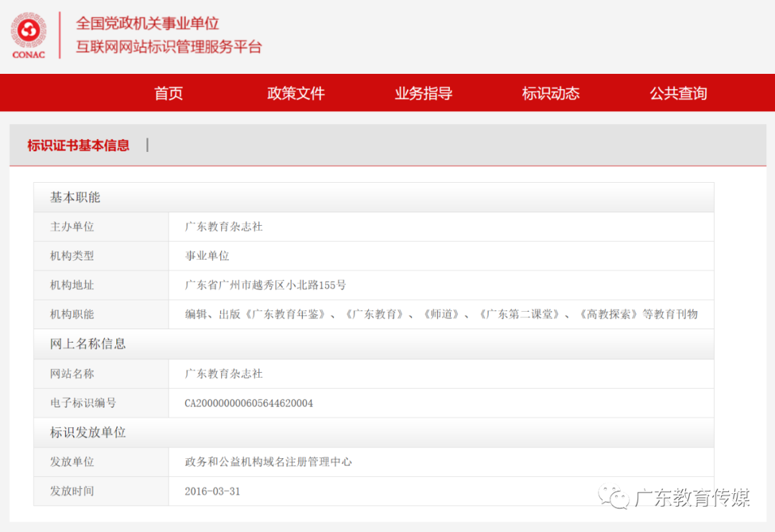Image resolution: width=775 pixels, height=532 pixels.
Task: Click the 机构地址 label
Action: tap(72, 285)
